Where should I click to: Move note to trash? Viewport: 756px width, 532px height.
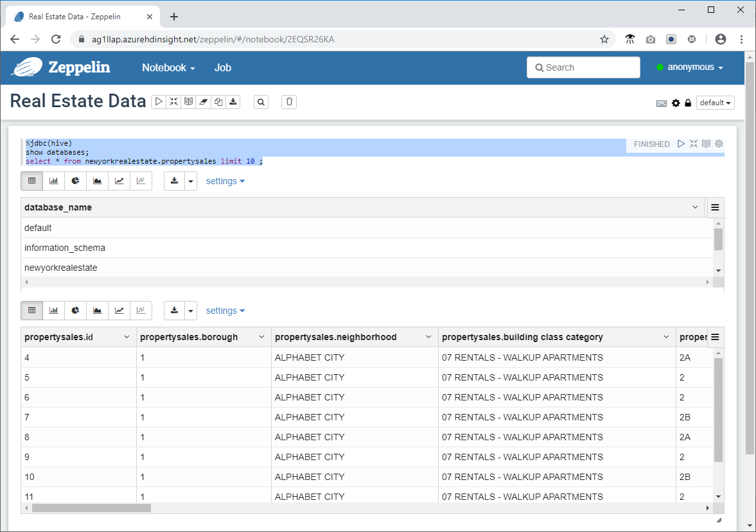click(x=289, y=101)
